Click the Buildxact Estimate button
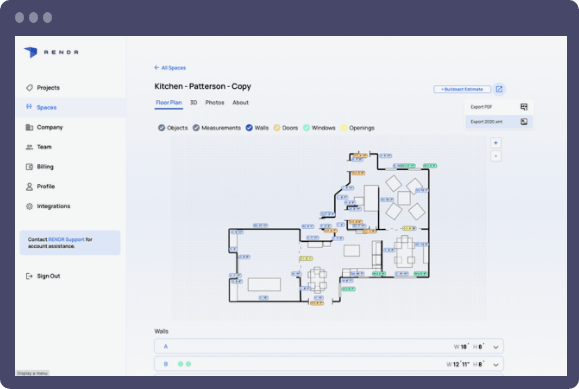 462,89
